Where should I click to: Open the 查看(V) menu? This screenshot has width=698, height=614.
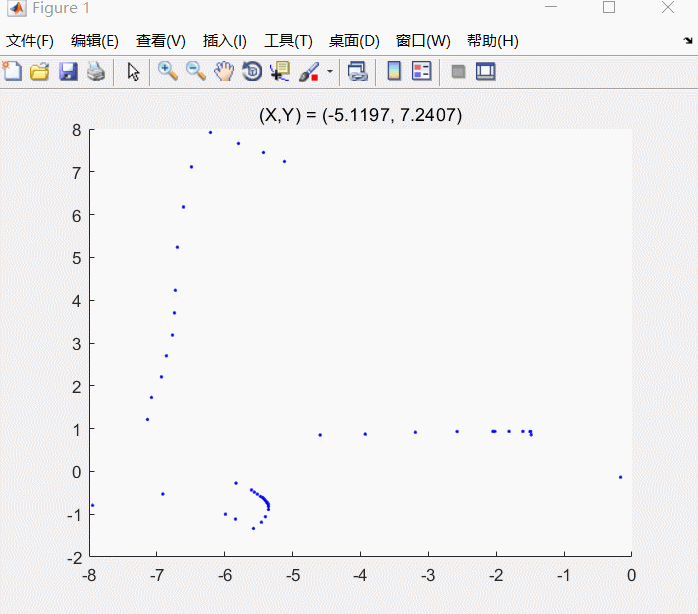(161, 41)
